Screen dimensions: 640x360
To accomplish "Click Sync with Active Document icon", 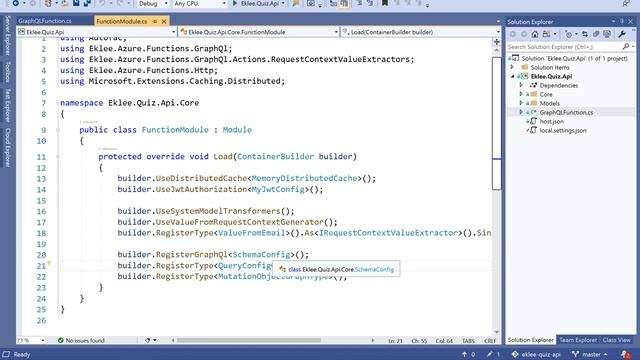I will tap(585, 34).
